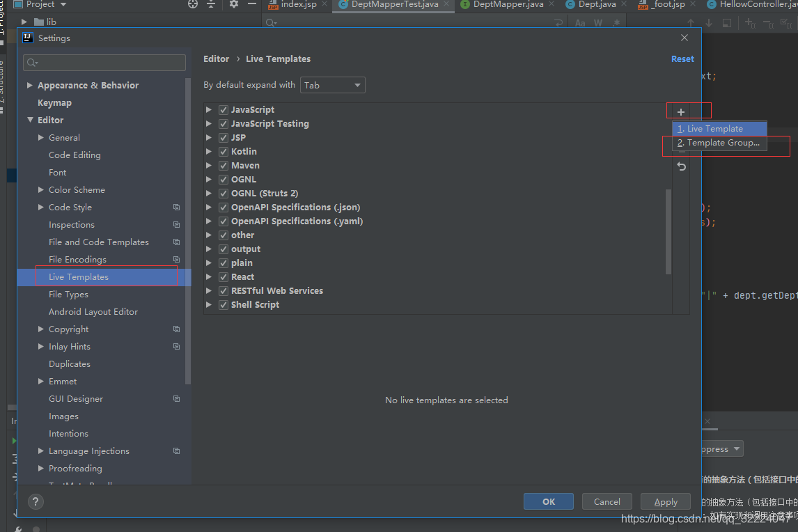The height and width of the screenshot is (532, 798).
Task: Select the Font settings page
Action: pyautogui.click(x=58, y=172)
